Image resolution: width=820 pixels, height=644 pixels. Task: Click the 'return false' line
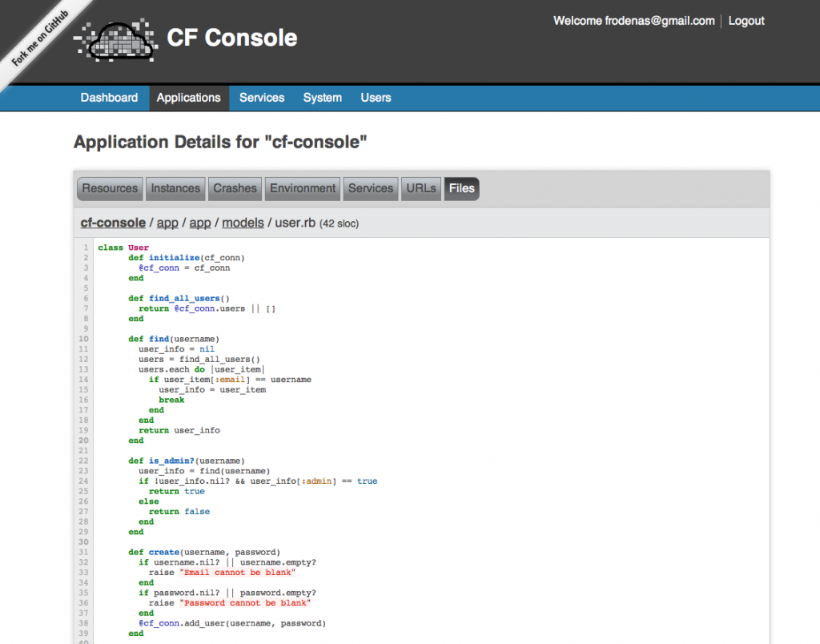click(x=179, y=512)
